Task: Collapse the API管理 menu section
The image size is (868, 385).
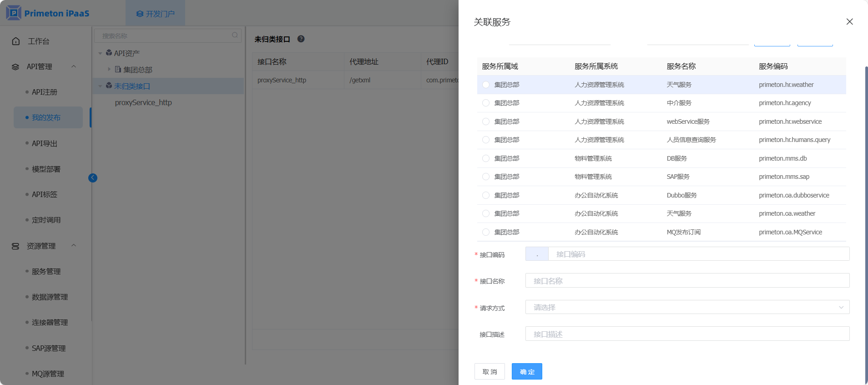Action: [x=74, y=66]
